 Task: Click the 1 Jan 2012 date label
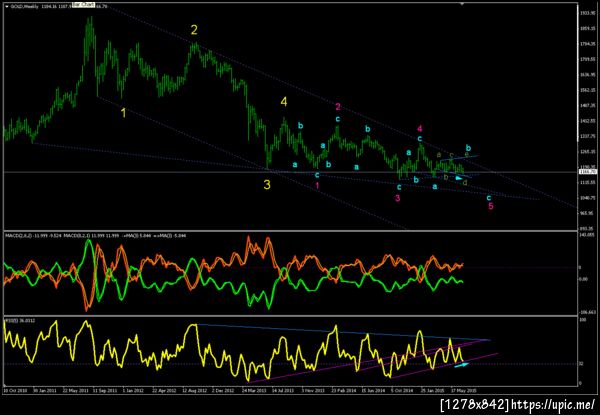[134, 391]
